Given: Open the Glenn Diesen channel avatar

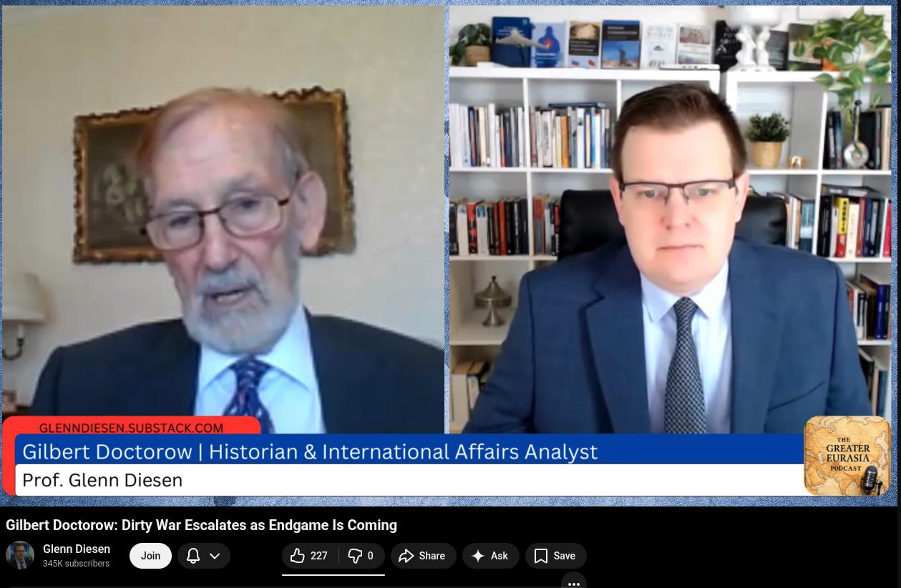Looking at the screenshot, I should [20, 555].
